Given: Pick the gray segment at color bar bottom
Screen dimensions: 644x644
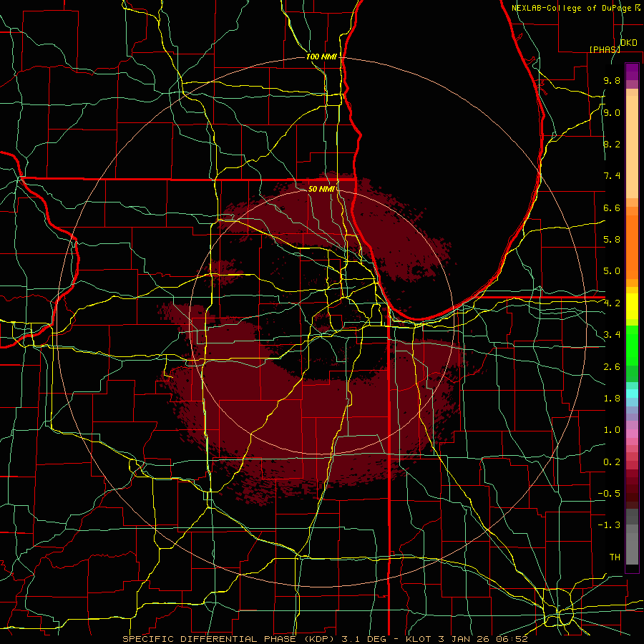Looking at the screenshot, I should coord(632,548).
